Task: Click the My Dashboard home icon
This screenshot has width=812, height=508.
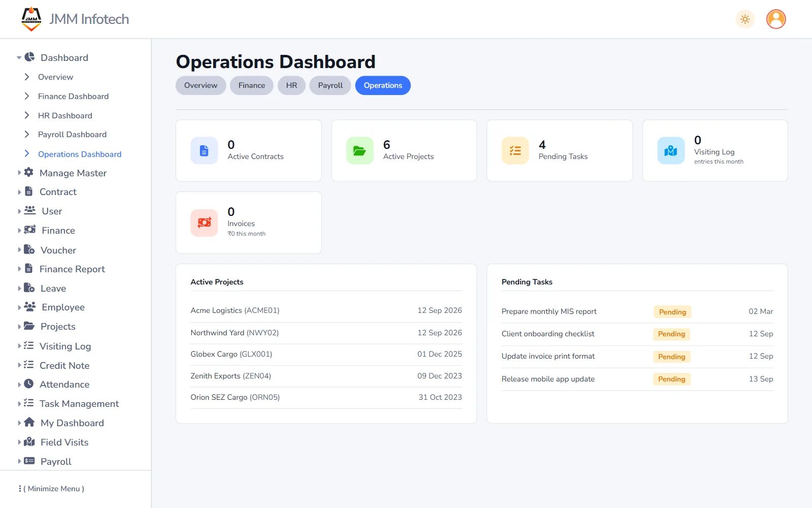Action: point(29,422)
